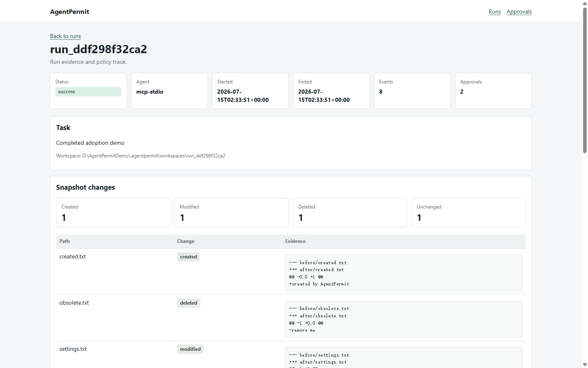Click the run_ddf298f32ca2 heading

[98, 49]
